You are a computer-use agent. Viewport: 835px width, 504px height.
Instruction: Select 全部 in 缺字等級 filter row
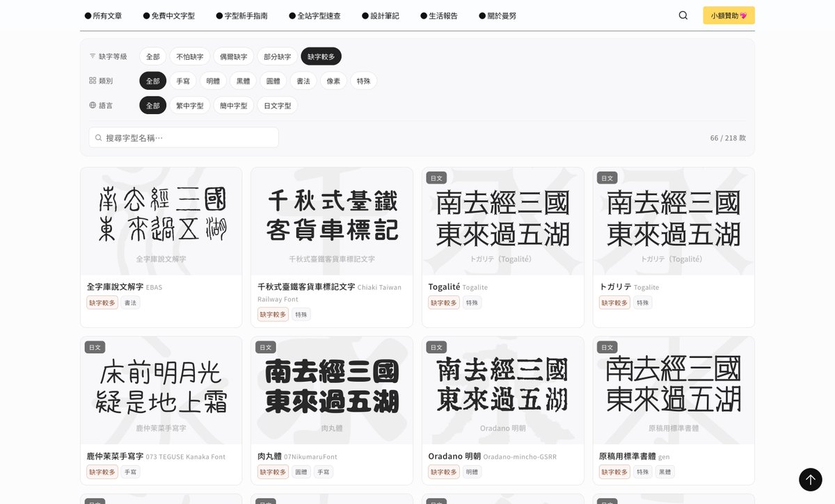pos(152,56)
